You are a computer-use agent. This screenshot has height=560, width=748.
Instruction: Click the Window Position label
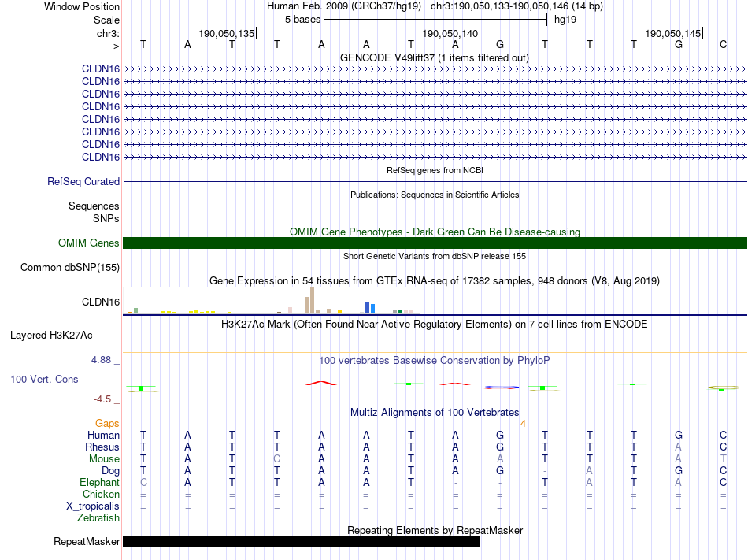click(82, 6)
